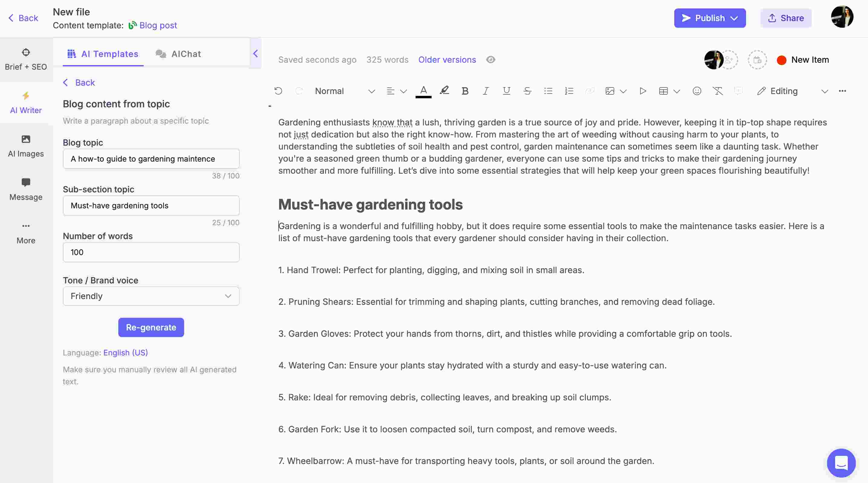This screenshot has height=483, width=868.
Task: Click the Sub-section topic field
Action: [151, 206]
